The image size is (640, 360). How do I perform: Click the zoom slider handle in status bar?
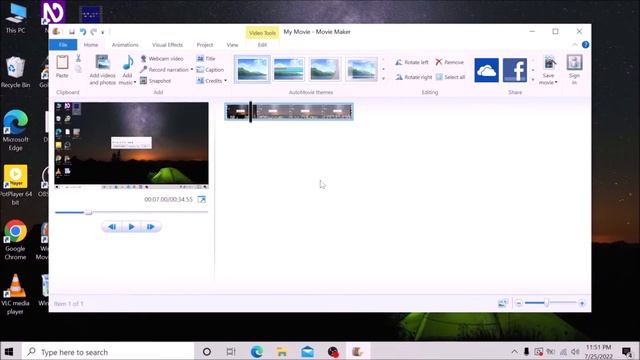[x=547, y=303]
